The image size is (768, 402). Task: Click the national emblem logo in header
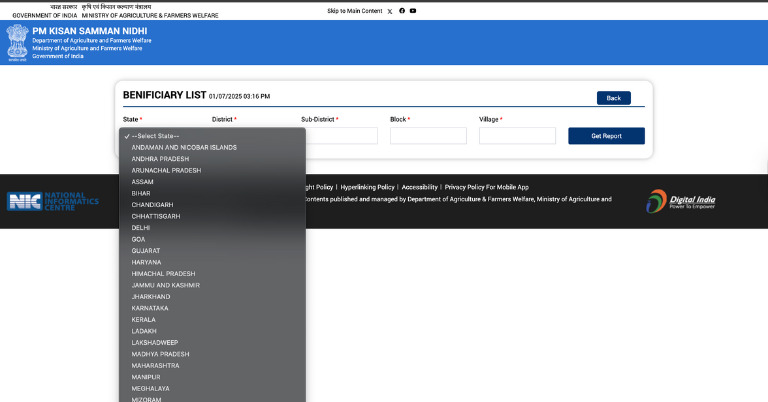(17, 43)
